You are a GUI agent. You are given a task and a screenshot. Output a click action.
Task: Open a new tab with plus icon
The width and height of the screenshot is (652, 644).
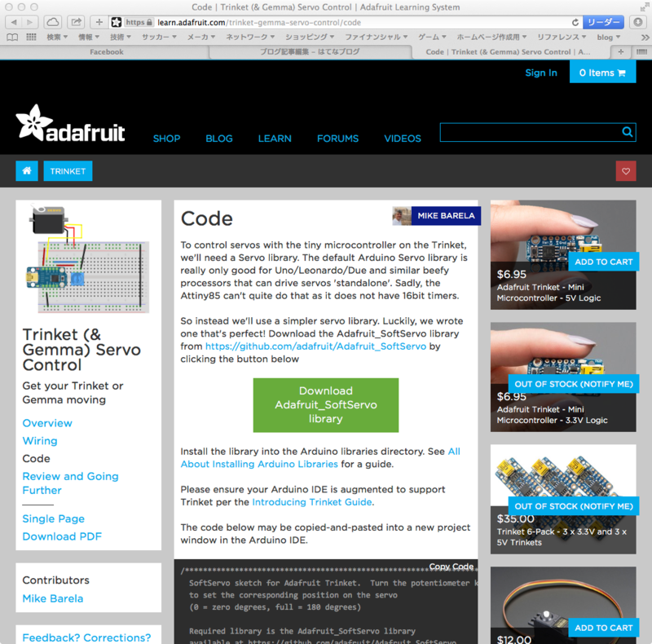point(621,52)
